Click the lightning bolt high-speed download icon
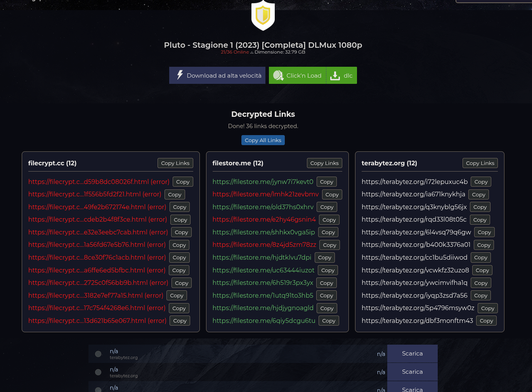Screen dimensions: 532x392 coord(180,75)
